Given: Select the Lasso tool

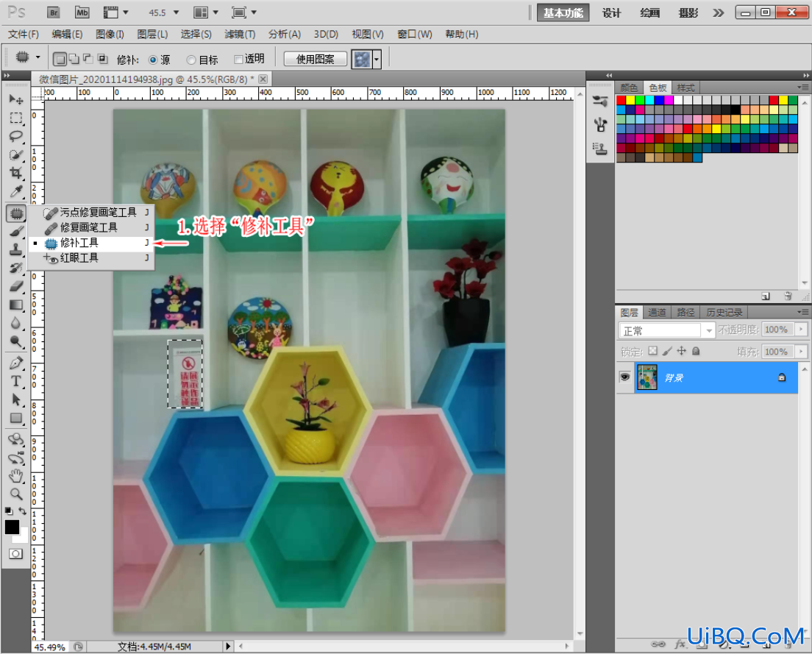Looking at the screenshot, I should (x=16, y=136).
